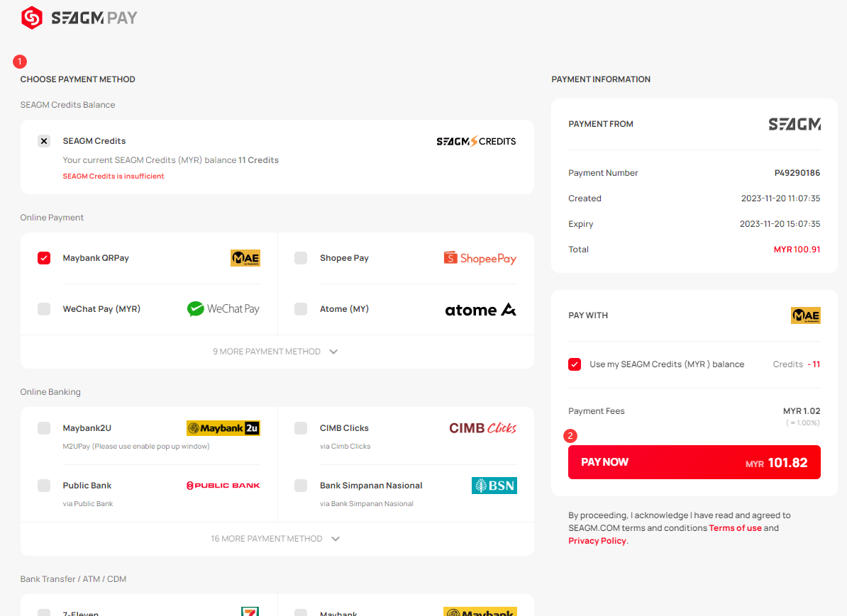Click the Maybank QRPay label
Screen dimensions: 847x616
(96, 258)
